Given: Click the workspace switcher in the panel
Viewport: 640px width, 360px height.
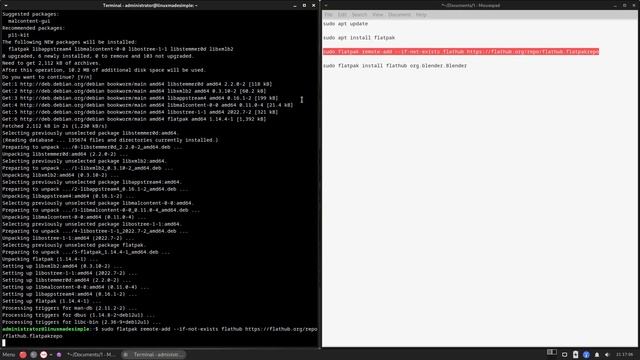Looking at the screenshot, I should (551, 352).
